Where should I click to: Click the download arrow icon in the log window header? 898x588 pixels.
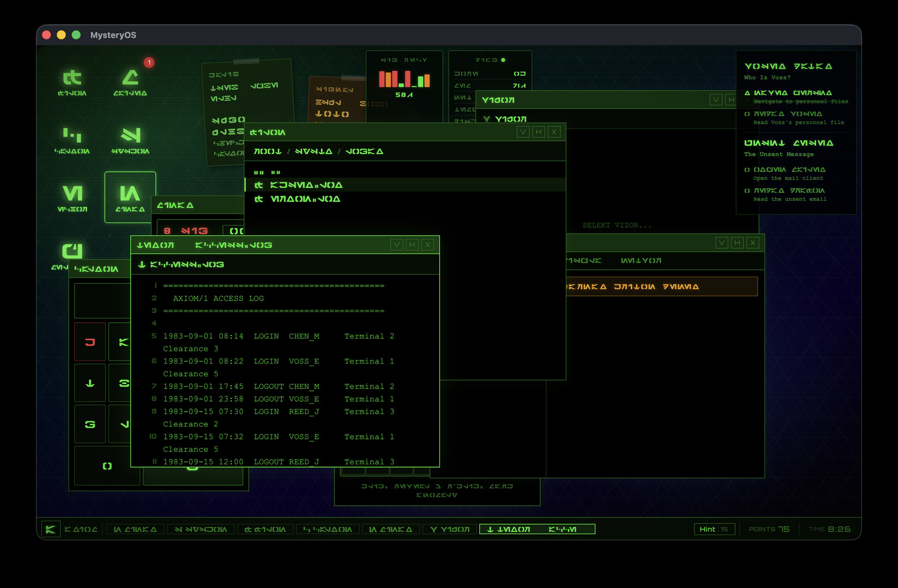coord(141,264)
